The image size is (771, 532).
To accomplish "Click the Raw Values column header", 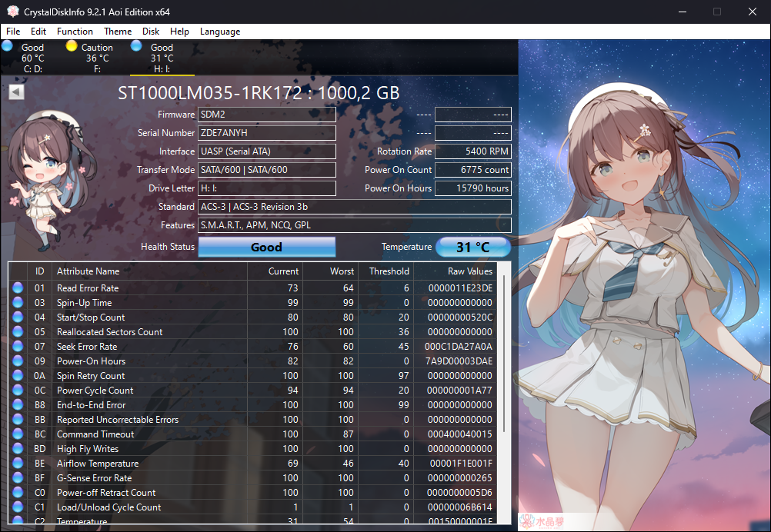I will 454,271.
